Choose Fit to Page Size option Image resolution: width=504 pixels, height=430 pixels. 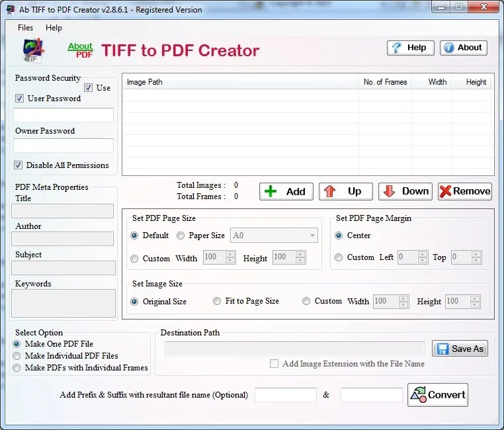(x=217, y=301)
